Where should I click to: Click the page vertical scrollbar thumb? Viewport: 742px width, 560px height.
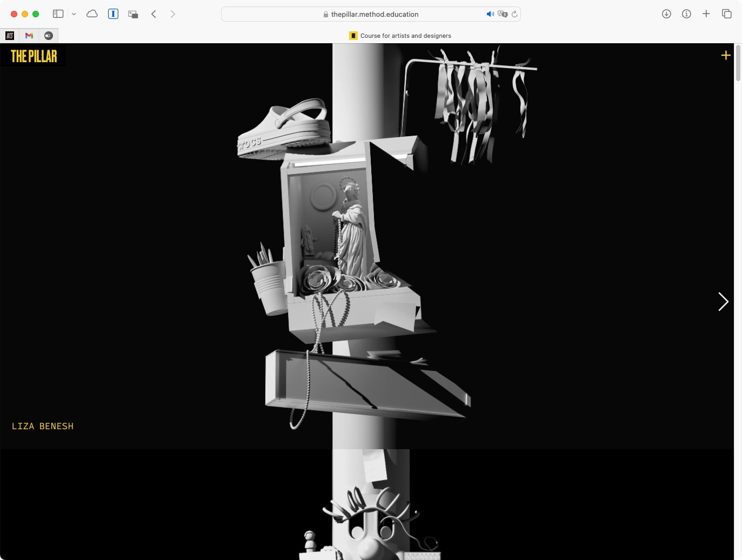coord(738,64)
